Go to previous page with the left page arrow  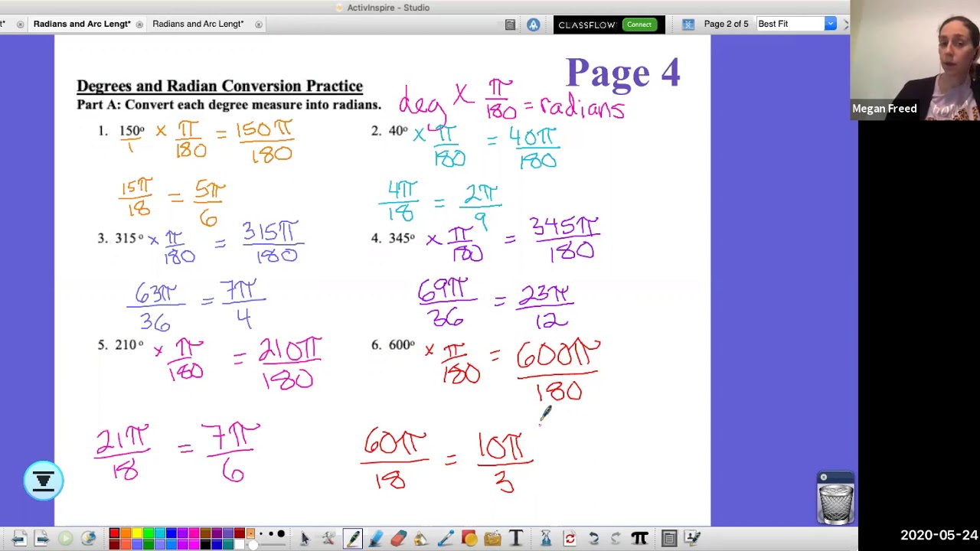click(x=19, y=539)
